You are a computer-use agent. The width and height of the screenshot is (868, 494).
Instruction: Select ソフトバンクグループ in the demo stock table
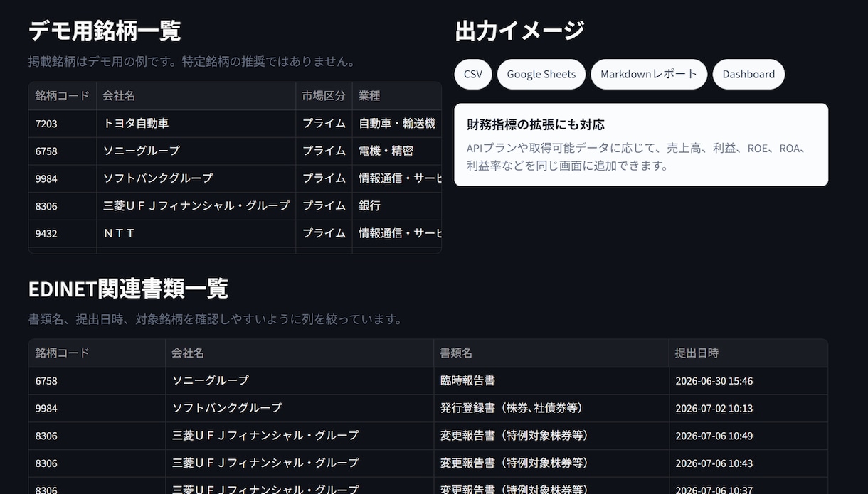coord(196,178)
